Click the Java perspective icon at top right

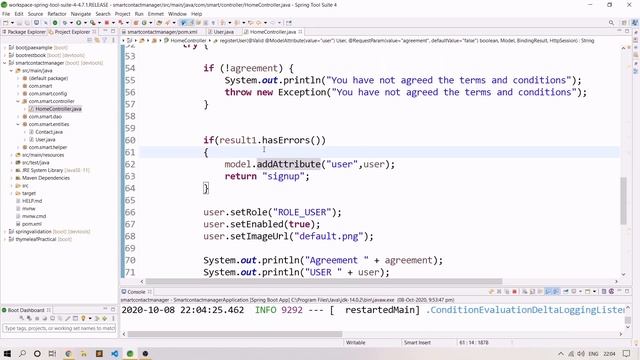(635, 23)
